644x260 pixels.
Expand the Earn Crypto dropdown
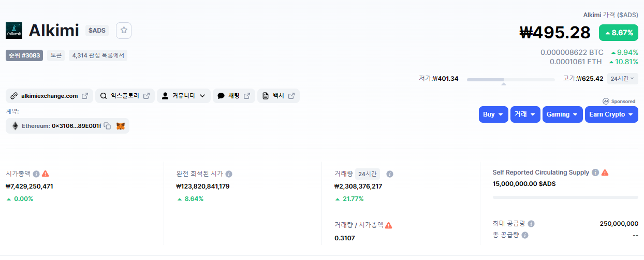click(x=611, y=114)
